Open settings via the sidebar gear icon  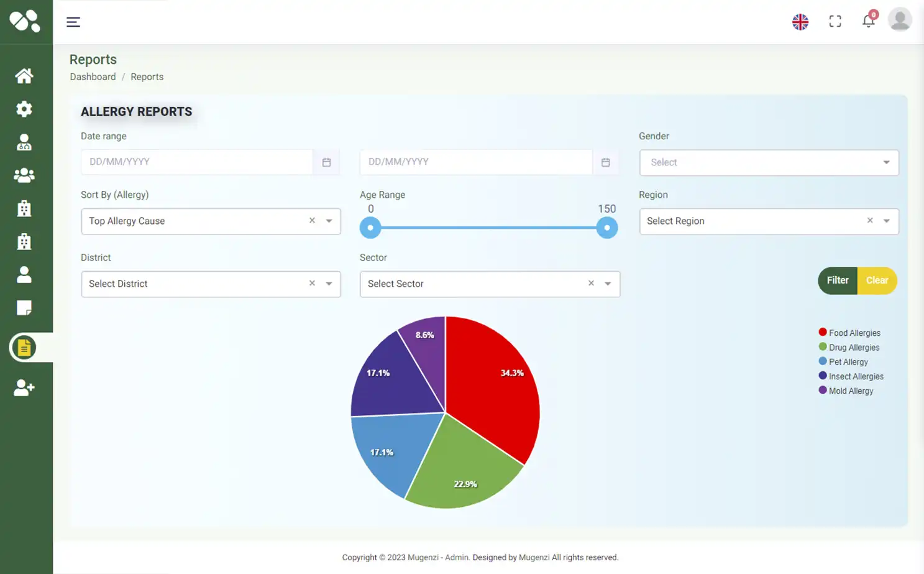(x=24, y=109)
